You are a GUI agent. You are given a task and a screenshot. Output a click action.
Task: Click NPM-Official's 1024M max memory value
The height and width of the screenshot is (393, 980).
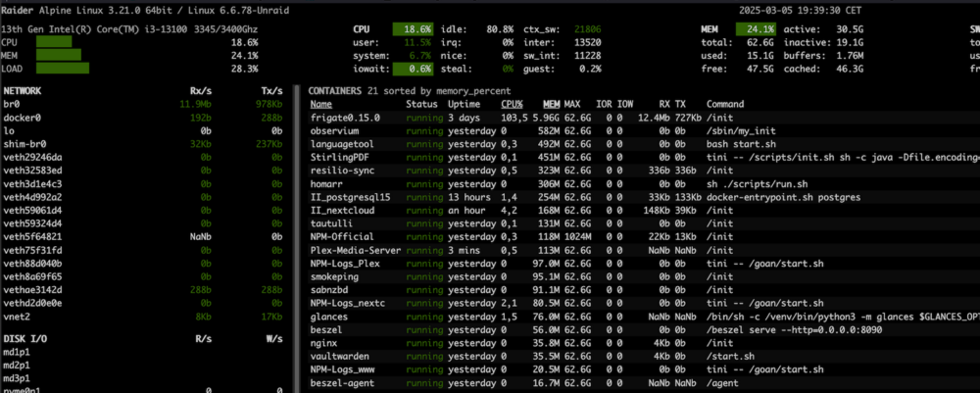pos(577,237)
